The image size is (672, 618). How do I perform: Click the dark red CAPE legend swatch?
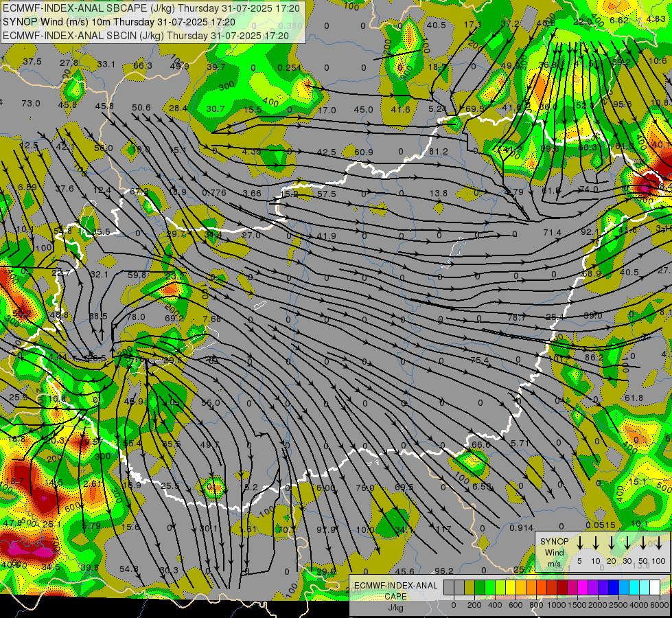tap(562, 588)
